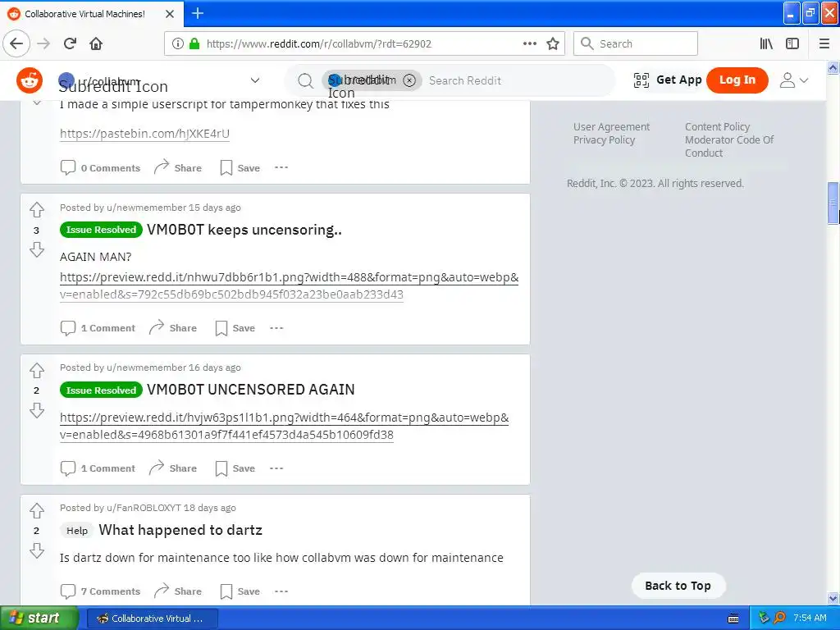Open the User Agreement link
The image size is (840, 630).
coord(611,127)
